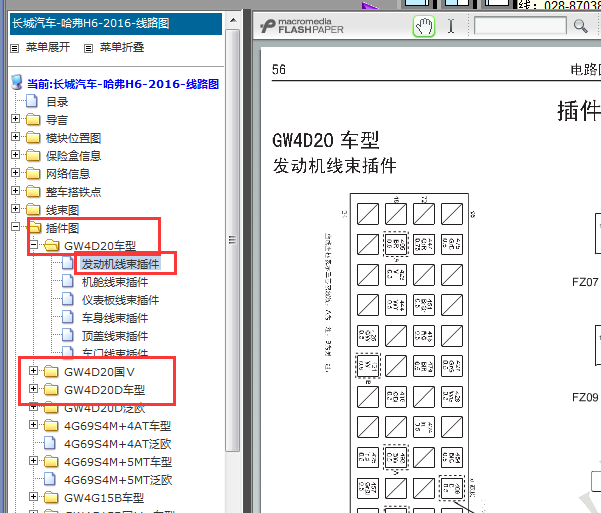This screenshot has height=513, width=601.
Task: Select the 4G69S4M+4AT车型 folder label
Action: (118, 426)
